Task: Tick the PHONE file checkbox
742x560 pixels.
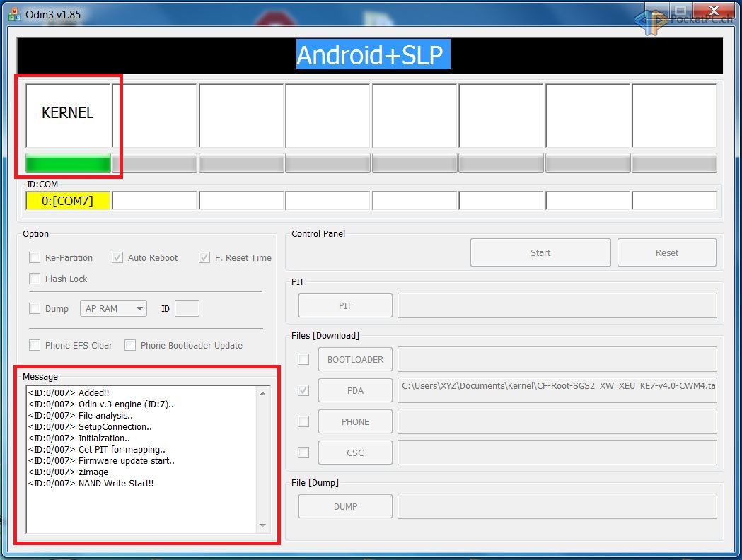Action: [x=303, y=421]
